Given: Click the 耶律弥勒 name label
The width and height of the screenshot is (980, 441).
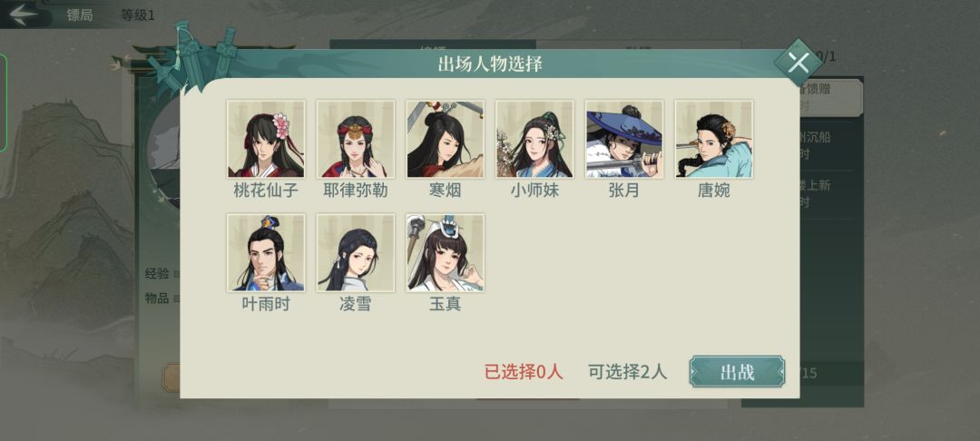Looking at the screenshot, I should (355, 191).
